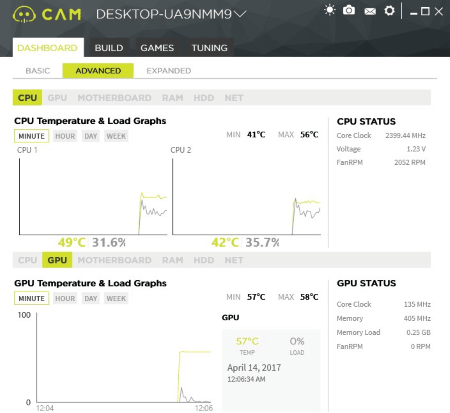Click the CPU 2 temperature graph

[246, 197]
